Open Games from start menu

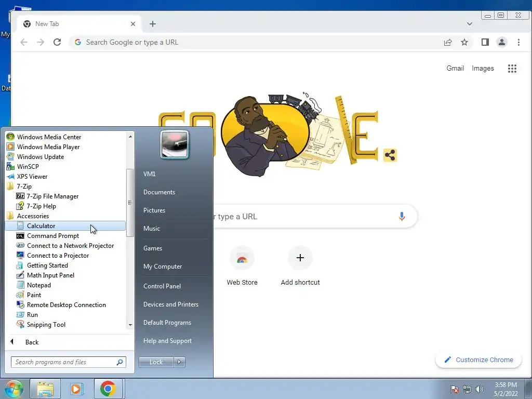pyautogui.click(x=153, y=248)
